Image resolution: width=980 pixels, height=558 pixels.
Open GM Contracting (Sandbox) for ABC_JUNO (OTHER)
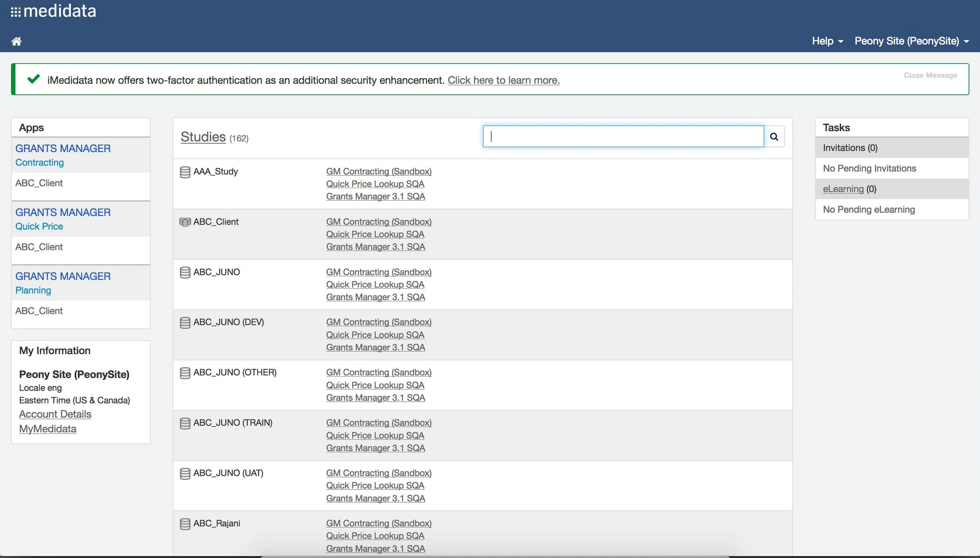pos(378,372)
